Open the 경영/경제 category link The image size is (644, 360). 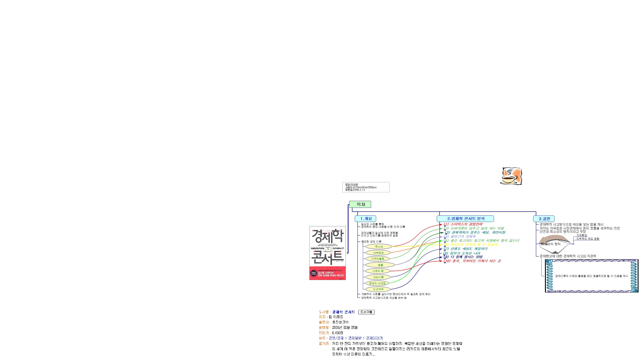336,338
